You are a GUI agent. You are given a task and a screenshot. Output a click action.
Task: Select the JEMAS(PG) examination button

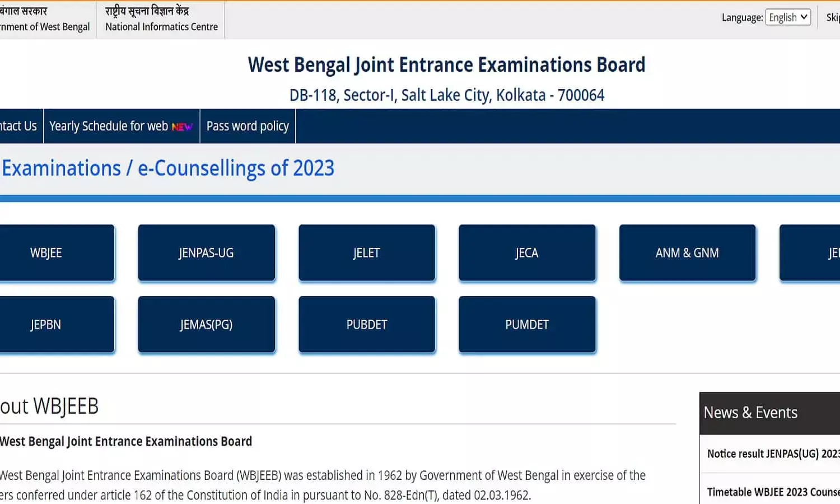pos(206,325)
